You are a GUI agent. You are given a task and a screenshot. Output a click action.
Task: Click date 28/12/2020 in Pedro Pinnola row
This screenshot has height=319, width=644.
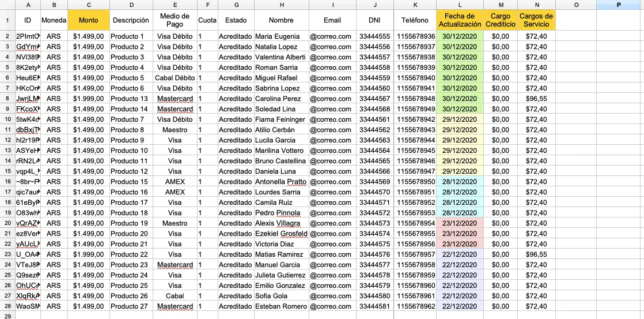[460, 213]
